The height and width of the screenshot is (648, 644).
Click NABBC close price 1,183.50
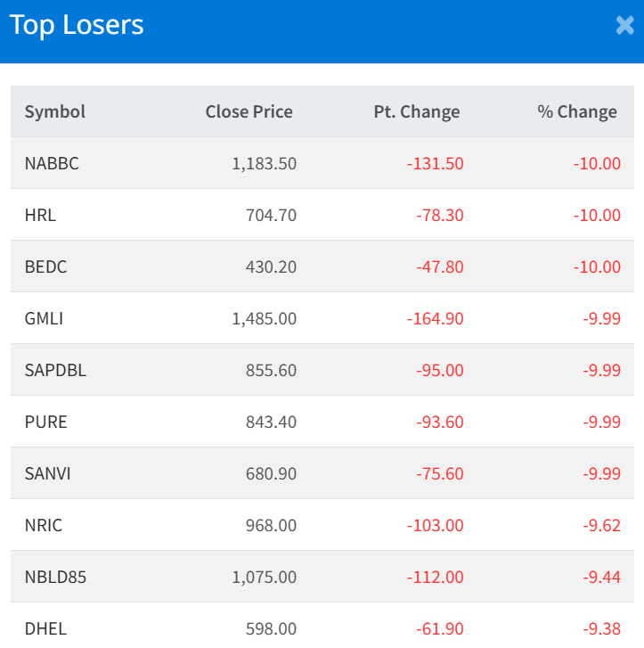pyautogui.click(x=264, y=163)
